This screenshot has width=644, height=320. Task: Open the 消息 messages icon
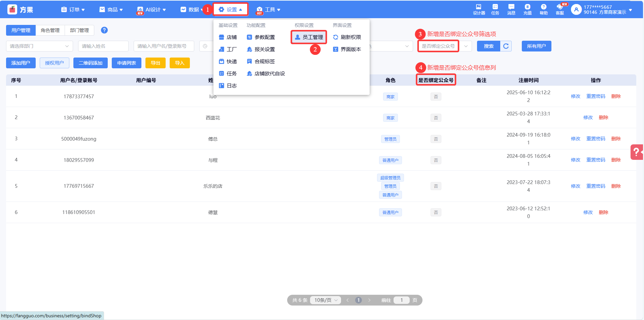click(511, 9)
